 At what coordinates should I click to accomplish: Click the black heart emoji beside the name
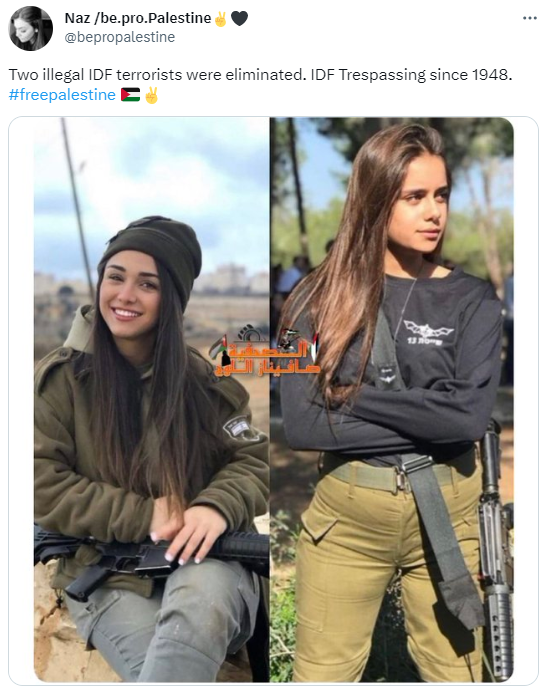tap(239, 18)
